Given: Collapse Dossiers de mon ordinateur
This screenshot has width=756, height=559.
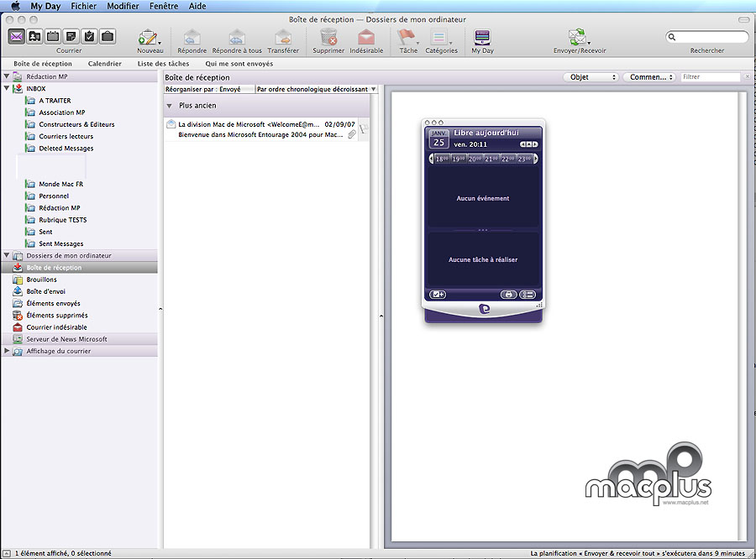Looking at the screenshot, I should pos(7,255).
